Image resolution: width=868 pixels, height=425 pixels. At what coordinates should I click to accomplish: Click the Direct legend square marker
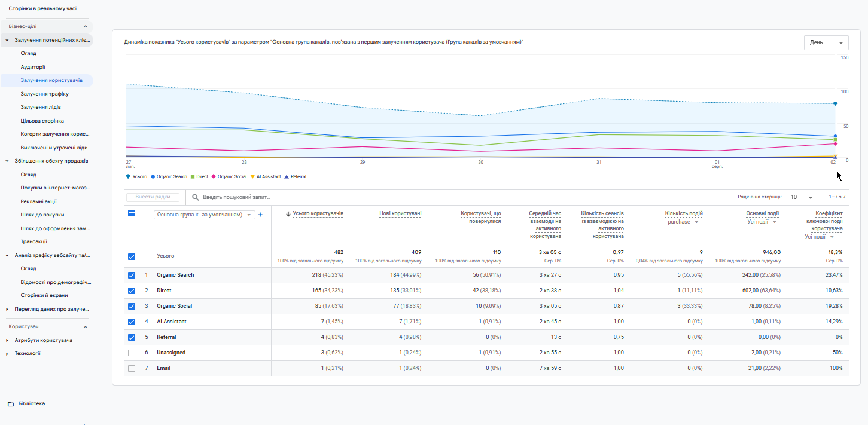click(193, 177)
